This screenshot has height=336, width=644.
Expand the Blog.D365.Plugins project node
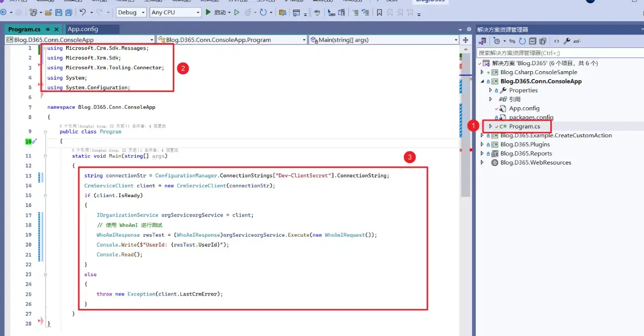[x=482, y=144]
